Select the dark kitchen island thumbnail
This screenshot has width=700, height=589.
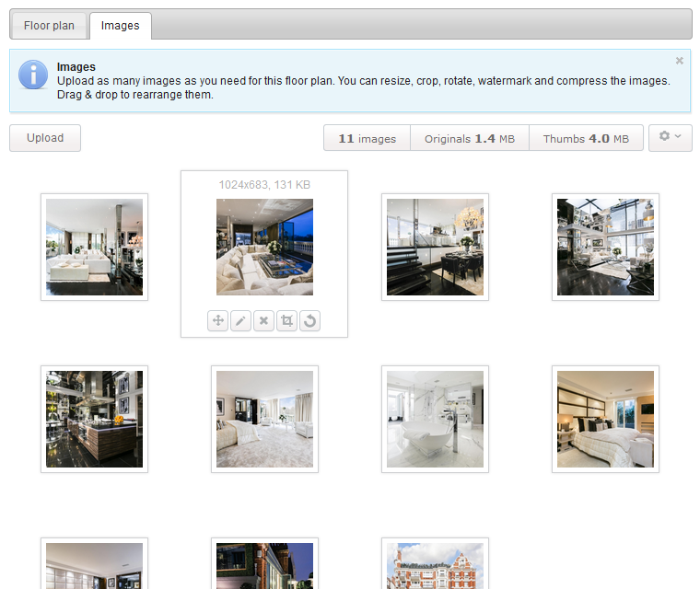pyautogui.click(x=94, y=420)
